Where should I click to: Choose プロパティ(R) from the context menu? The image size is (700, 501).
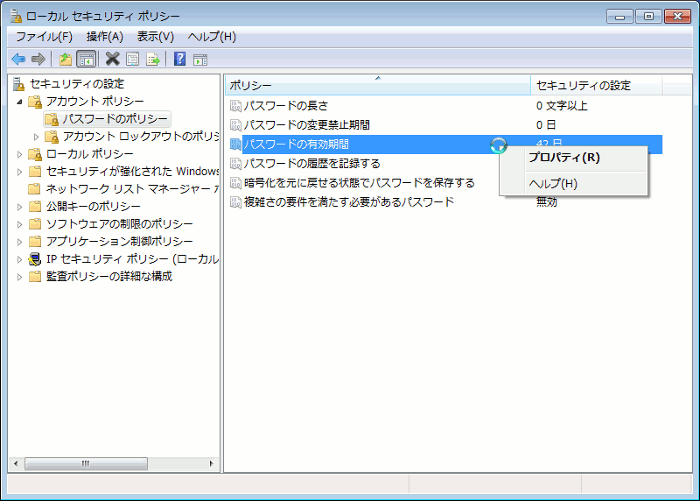[564, 157]
